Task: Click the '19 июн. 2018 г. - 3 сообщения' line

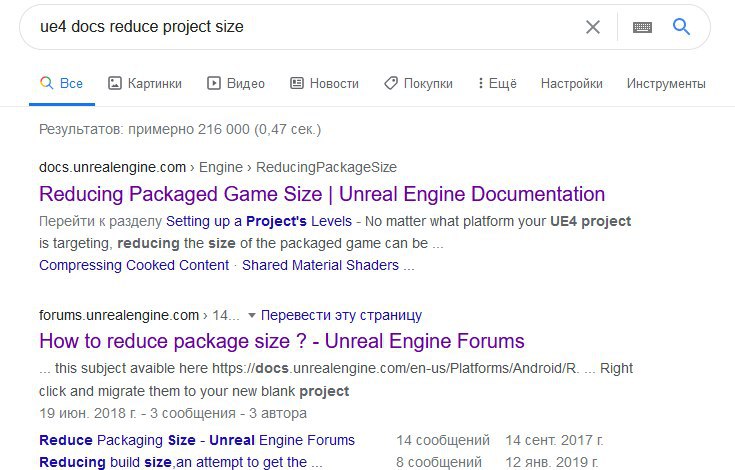Action: (x=173, y=413)
